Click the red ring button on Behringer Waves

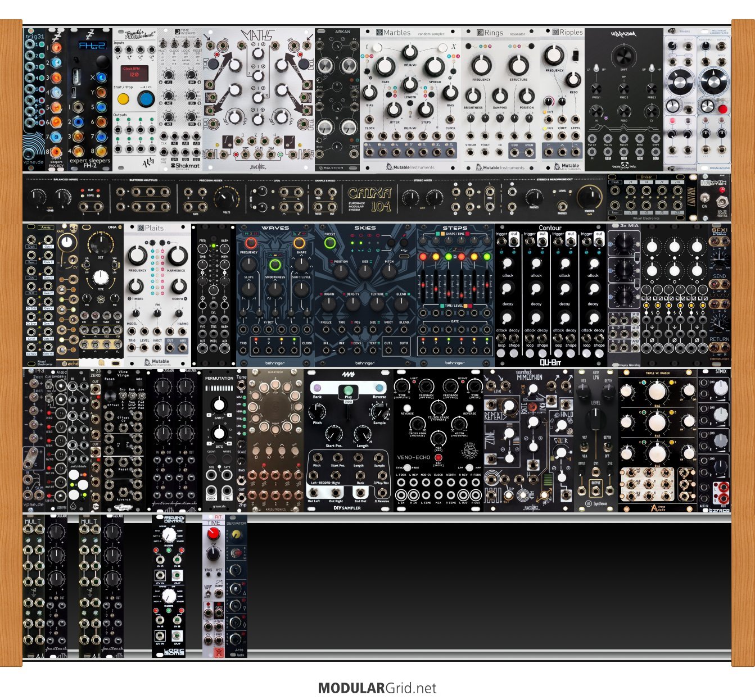point(250,244)
